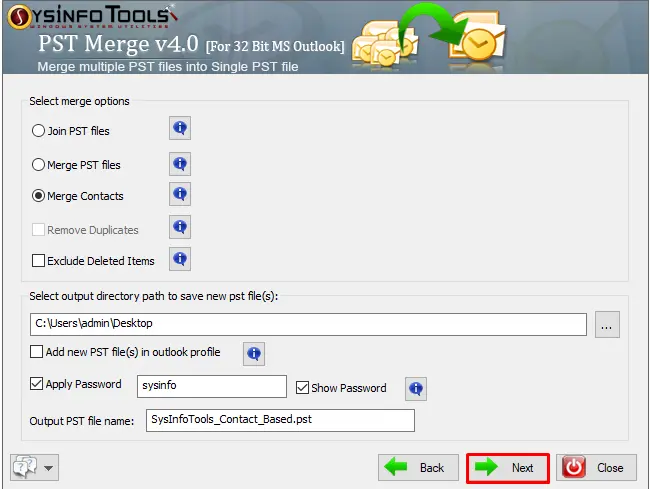Click the help chat bubbles icon
The width and height of the screenshot is (650, 489).
click(25, 467)
